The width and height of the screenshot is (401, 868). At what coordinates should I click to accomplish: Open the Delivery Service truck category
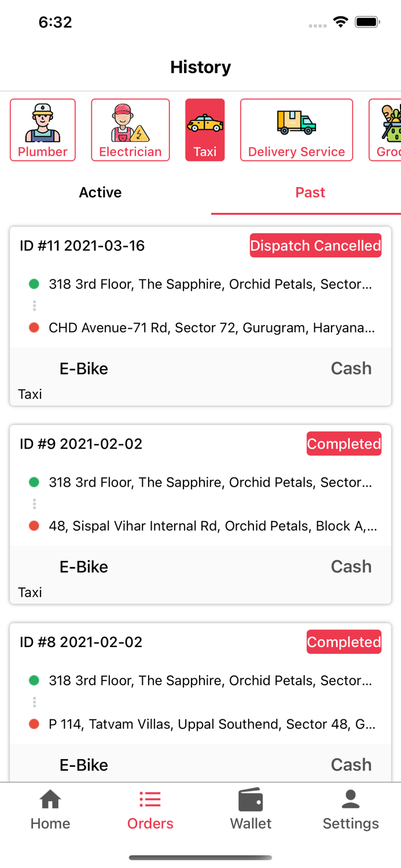click(x=296, y=123)
